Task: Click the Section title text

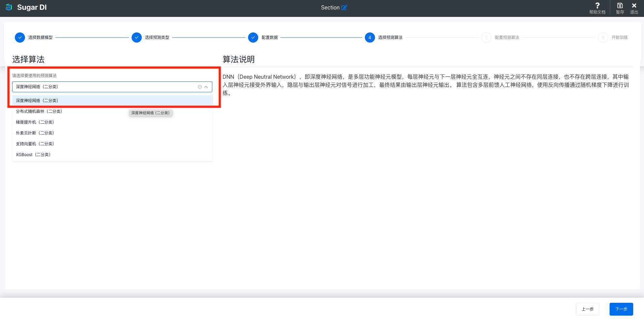Action: pyautogui.click(x=330, y=8)
